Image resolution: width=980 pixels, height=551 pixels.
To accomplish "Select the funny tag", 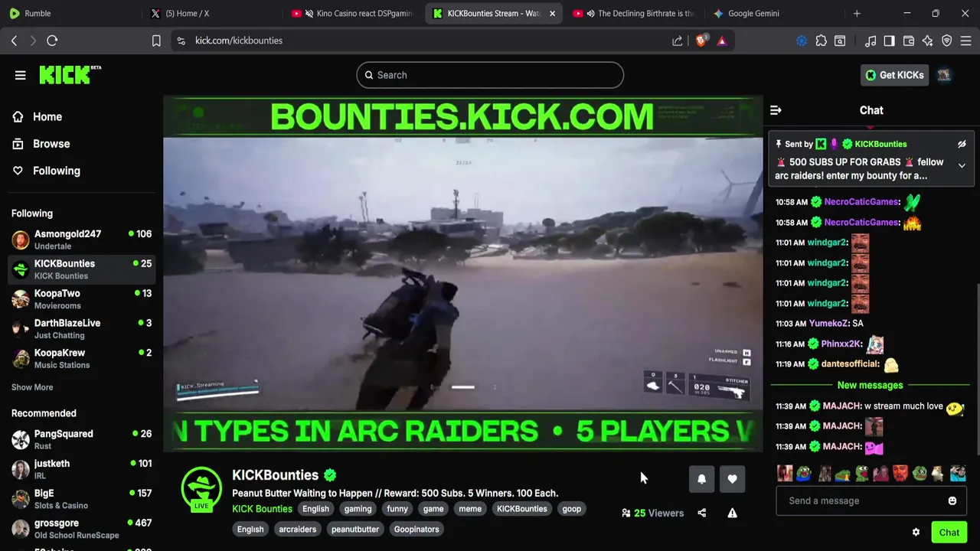I will point(397,509).
